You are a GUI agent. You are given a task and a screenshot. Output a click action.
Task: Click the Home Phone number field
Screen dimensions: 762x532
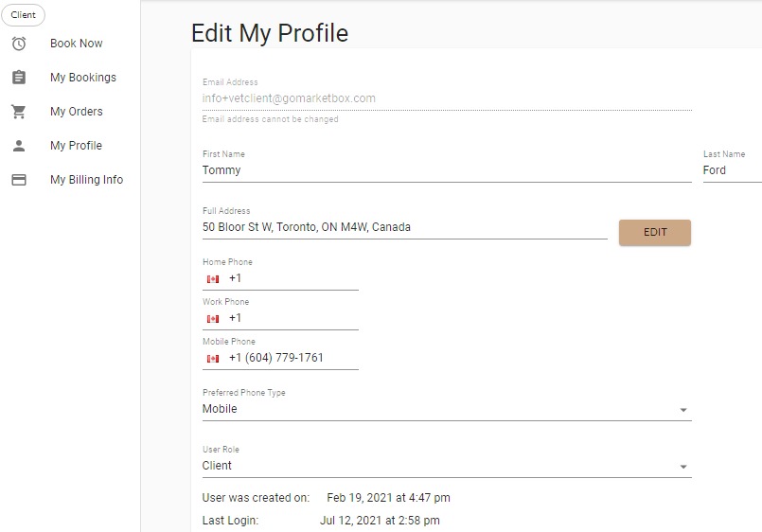[293, 278]
